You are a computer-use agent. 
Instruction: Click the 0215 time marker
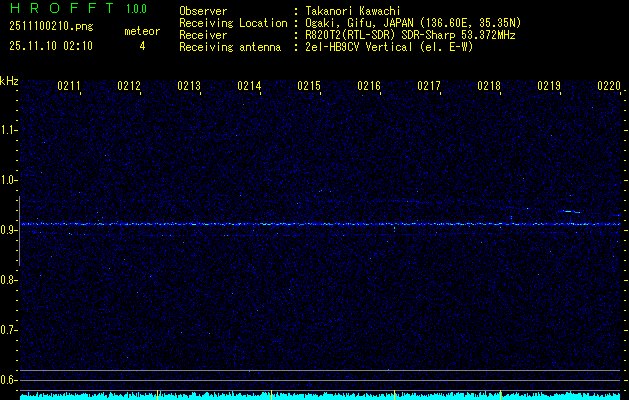coord(309,87)
